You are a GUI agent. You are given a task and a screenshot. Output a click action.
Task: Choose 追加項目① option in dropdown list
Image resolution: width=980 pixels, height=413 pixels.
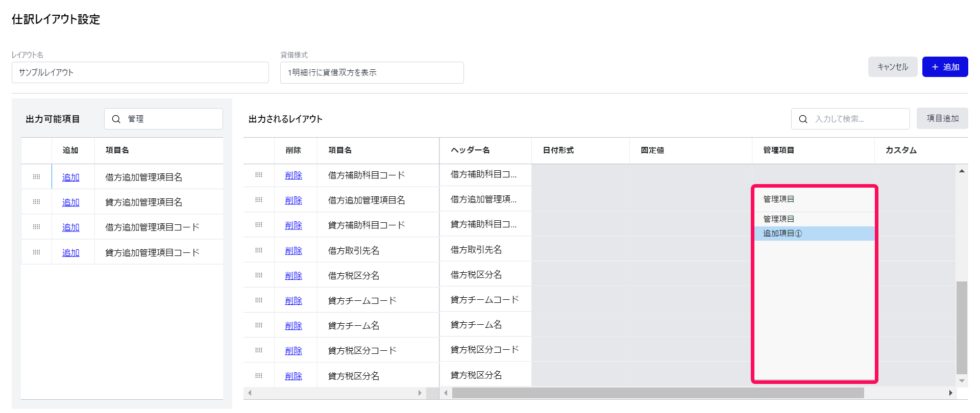click(814, 234)
